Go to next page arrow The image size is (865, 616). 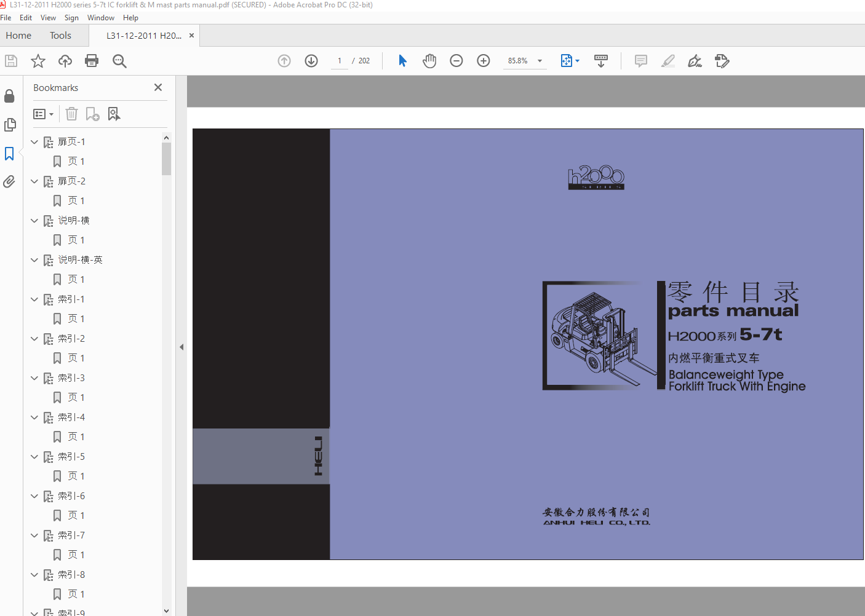coord(311,61)
